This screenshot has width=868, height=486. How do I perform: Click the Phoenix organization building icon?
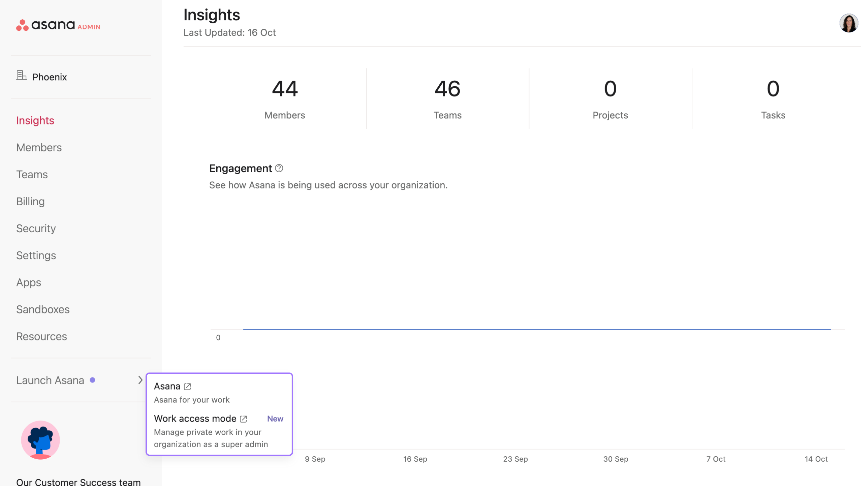(x=21, y=75)
